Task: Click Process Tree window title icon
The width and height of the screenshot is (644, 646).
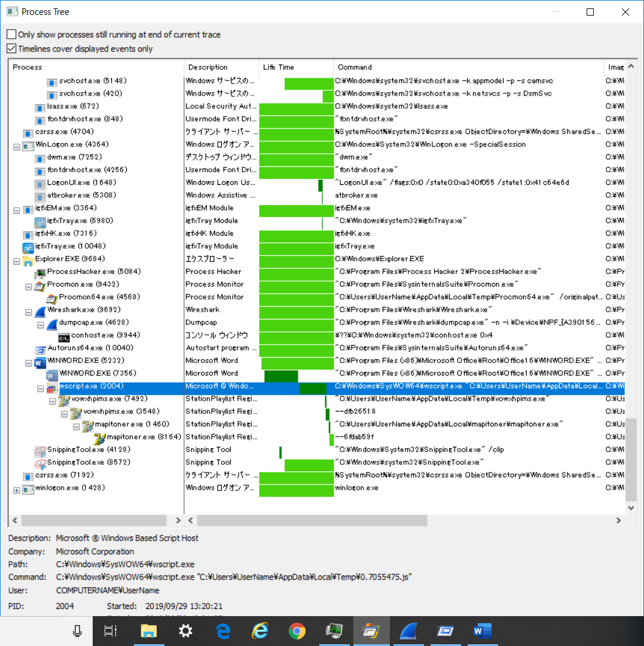Action: click(12, 11)
